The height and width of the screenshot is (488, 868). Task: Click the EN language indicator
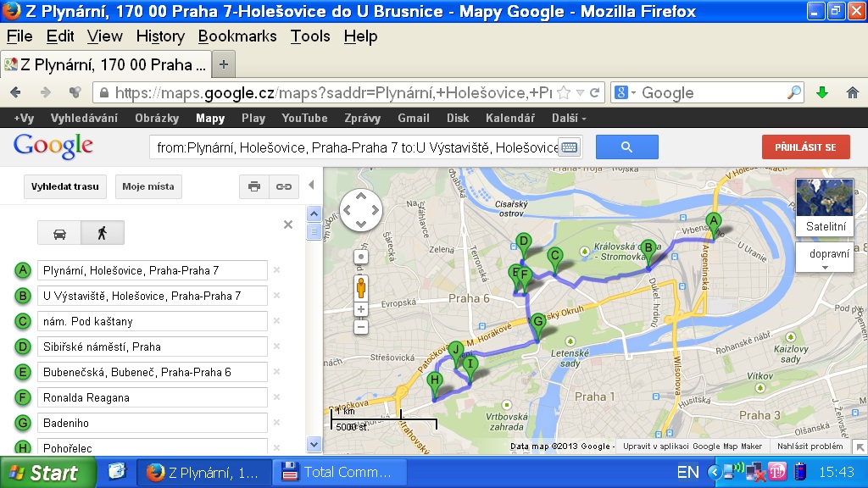[x=687, y=472]
